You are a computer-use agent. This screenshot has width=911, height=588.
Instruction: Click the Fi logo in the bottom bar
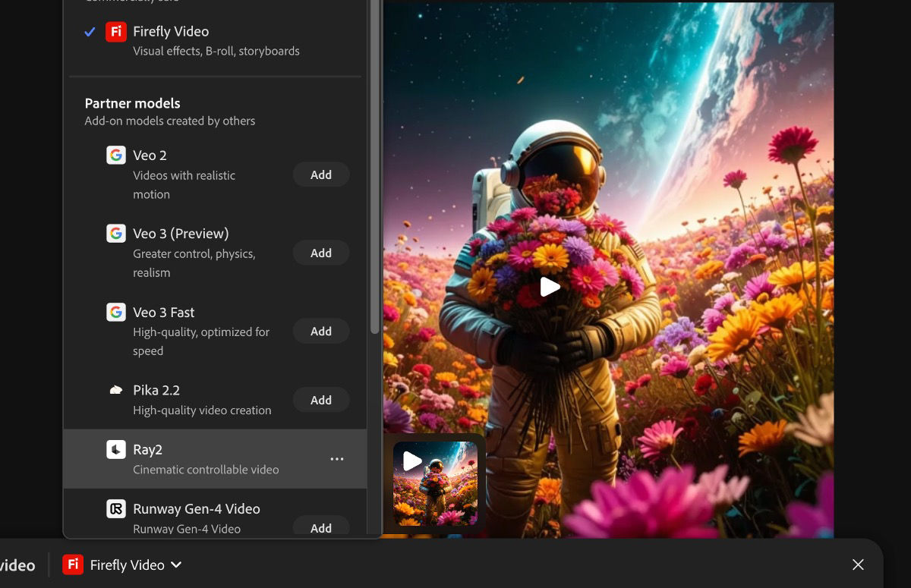[73, 564]
